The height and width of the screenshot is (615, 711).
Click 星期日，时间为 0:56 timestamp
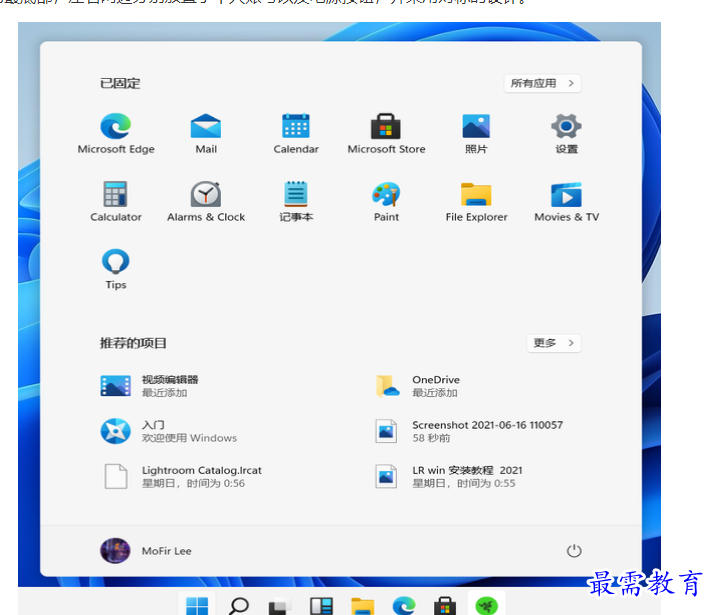[x=193, y=483]
